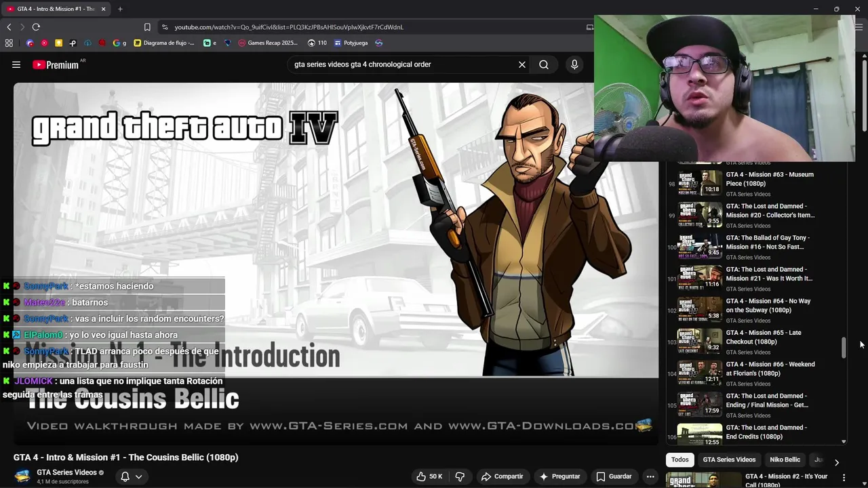Viewport: 868px width, 488px height.
Task: Start voice search with the microphone
Action: (x=574, y=65)
